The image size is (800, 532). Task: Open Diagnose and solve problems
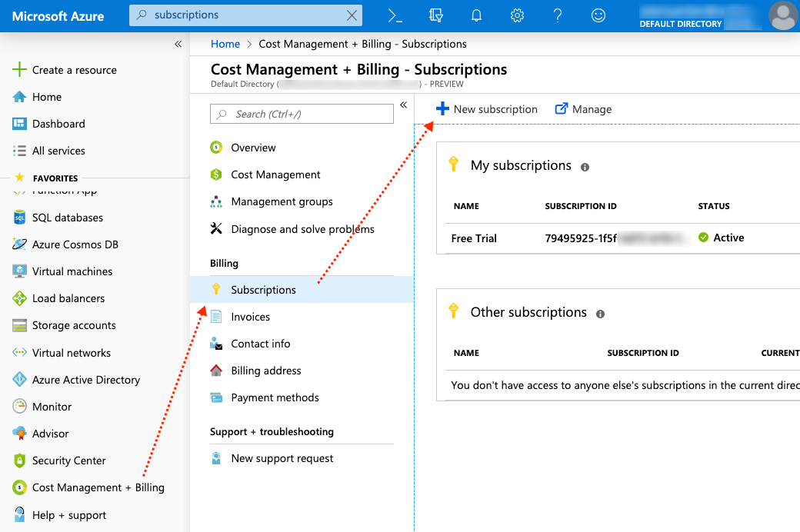(302, 229)
